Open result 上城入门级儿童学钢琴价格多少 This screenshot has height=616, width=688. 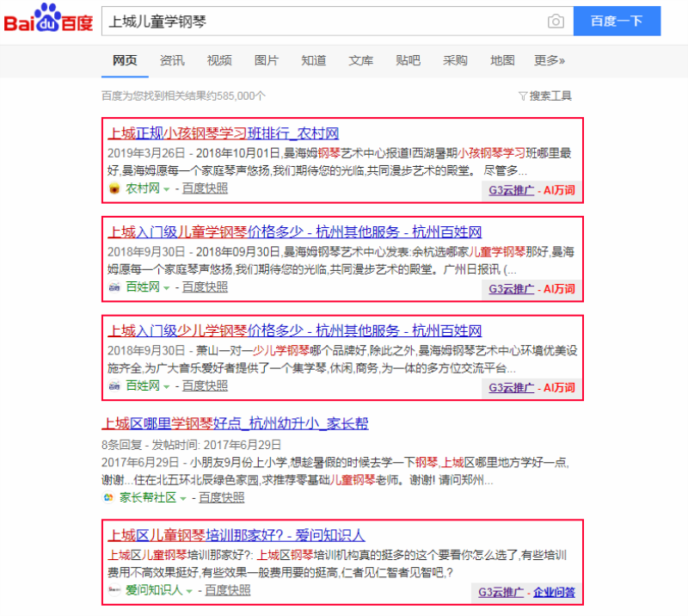(295, 231)
